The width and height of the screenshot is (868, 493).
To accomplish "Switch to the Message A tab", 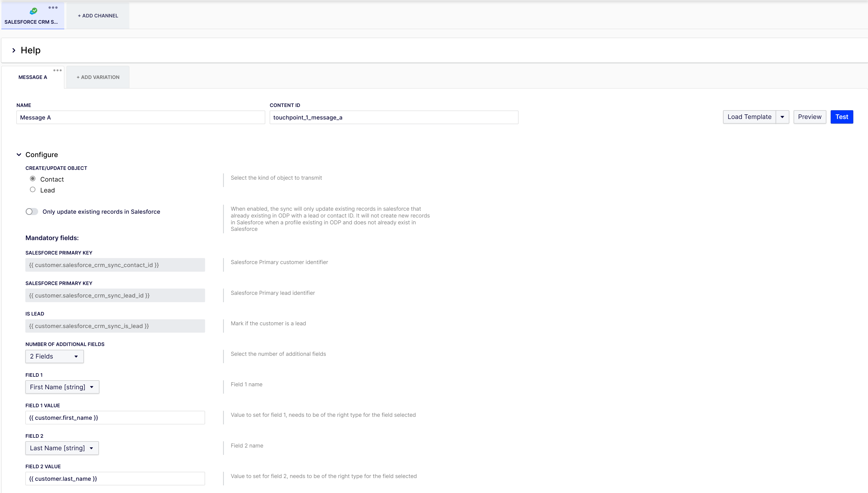I will point(33,77).
